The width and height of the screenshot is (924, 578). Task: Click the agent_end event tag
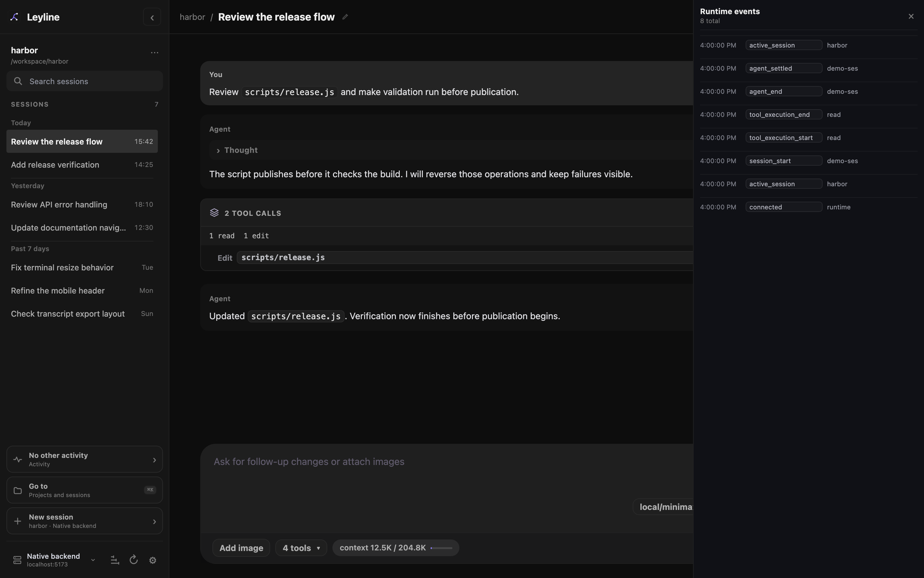pos(784,92)
